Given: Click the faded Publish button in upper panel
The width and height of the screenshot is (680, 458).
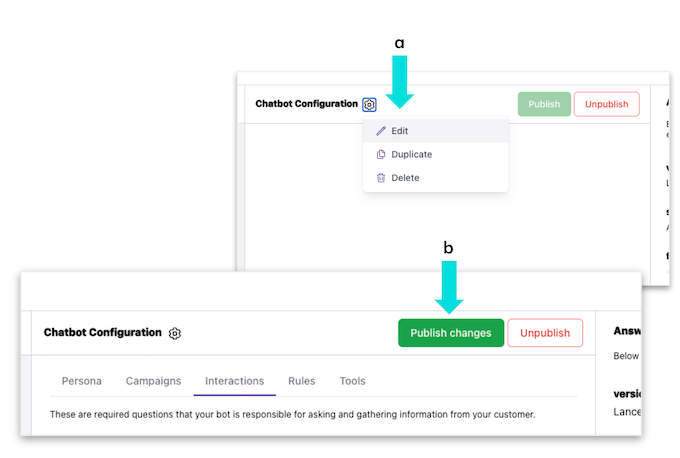Looking at the screenshot, I should click(544, 104).
